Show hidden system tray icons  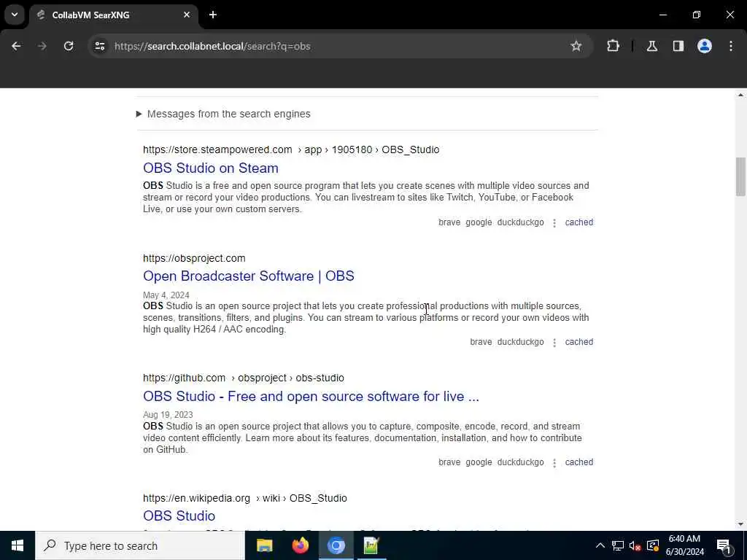pos(600,545)
